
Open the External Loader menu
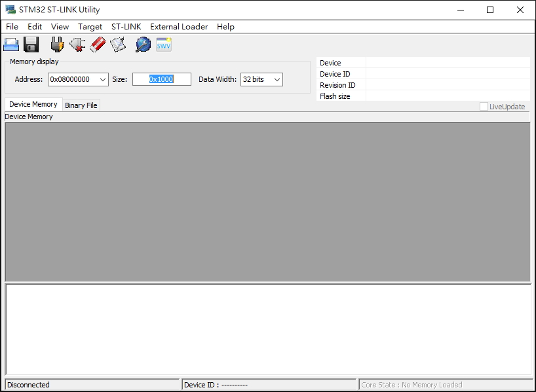179,27
